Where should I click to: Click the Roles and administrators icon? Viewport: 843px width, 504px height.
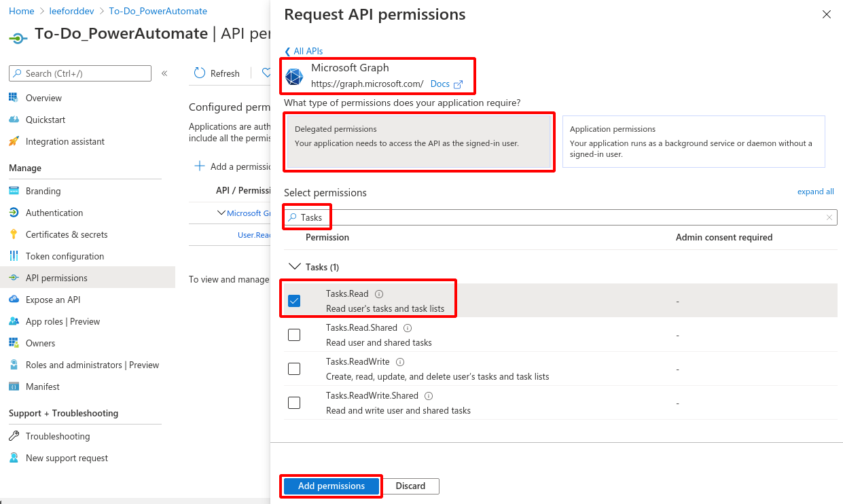pos(14,365)
